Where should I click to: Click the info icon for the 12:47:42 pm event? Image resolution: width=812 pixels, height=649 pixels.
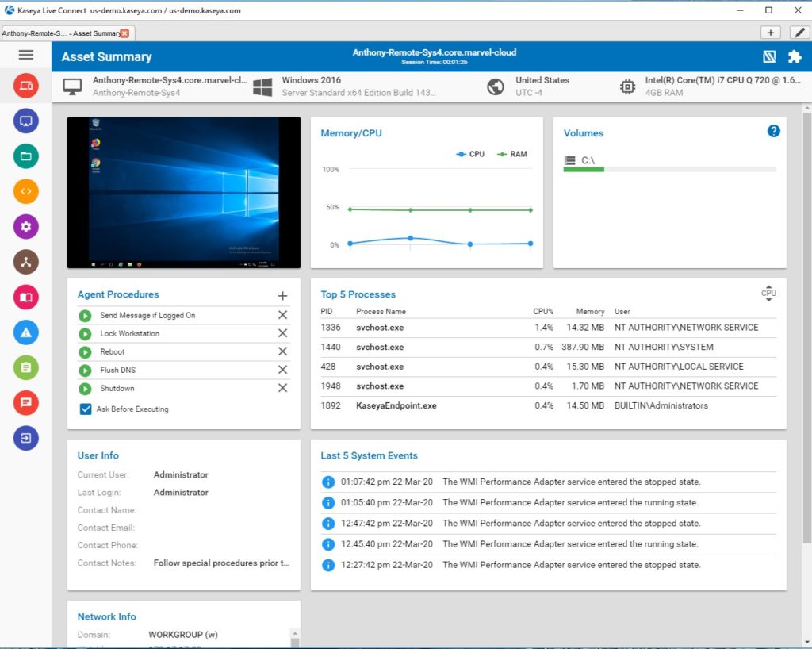pyautogui.click(x=328, y=524)
